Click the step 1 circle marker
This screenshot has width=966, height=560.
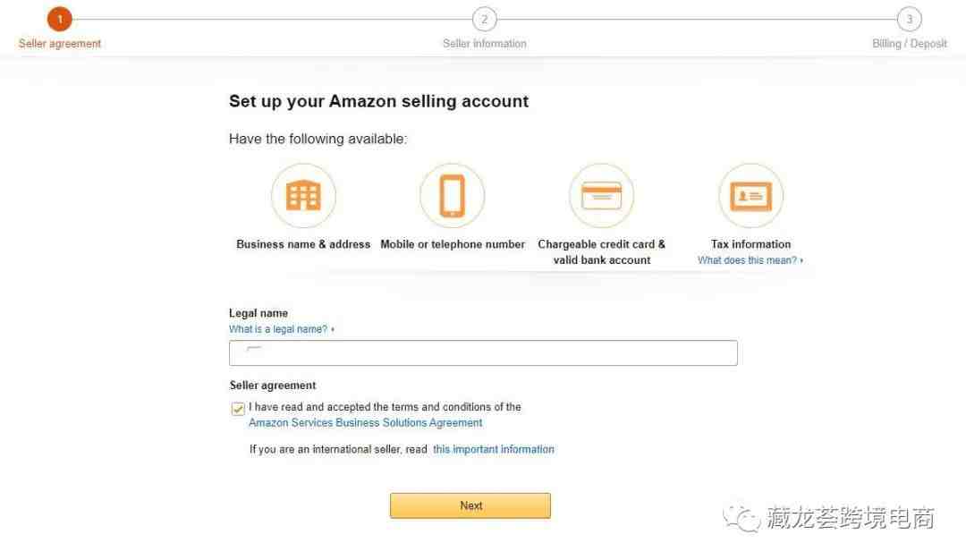click(x=60, y=19)
